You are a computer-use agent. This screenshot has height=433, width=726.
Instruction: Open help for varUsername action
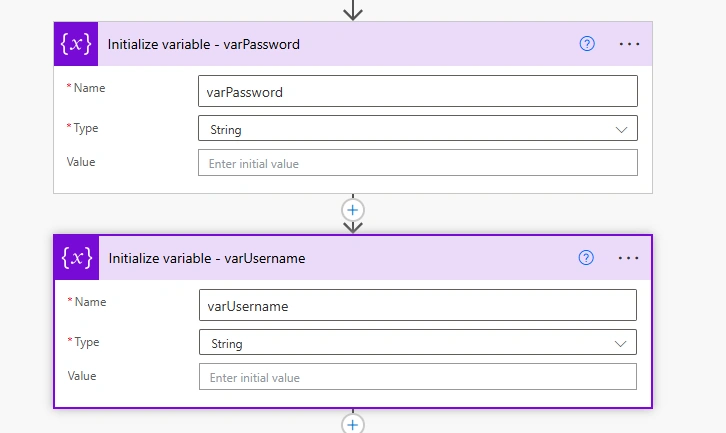(x=586, y=258)
